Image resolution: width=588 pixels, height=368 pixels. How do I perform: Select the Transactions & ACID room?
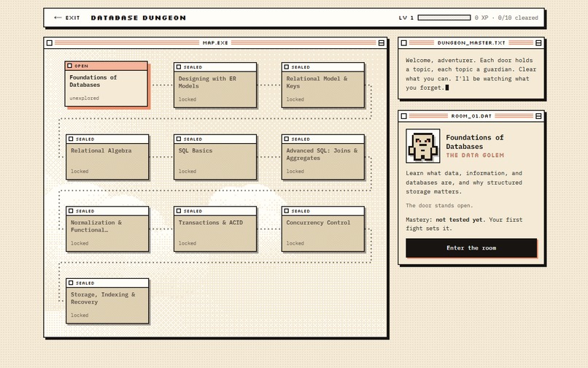[x=215, y=229]
